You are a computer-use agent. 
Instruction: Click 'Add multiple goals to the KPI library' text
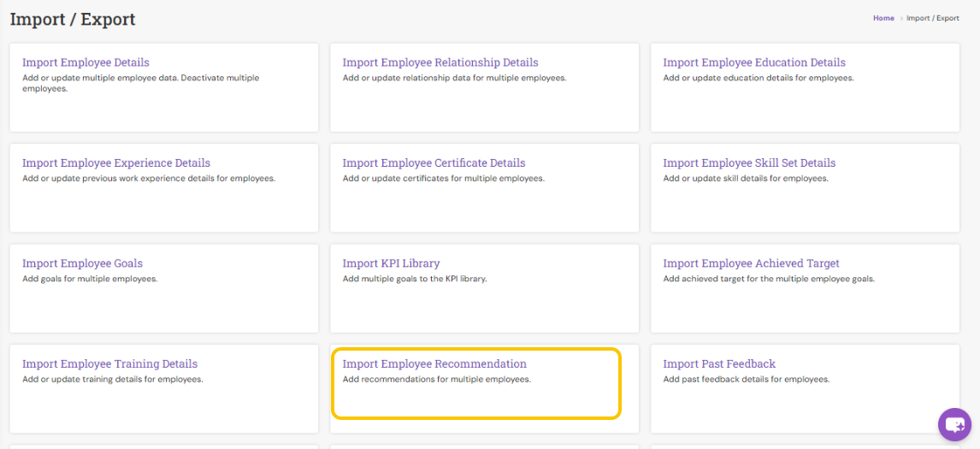click(x=415, y=279)
